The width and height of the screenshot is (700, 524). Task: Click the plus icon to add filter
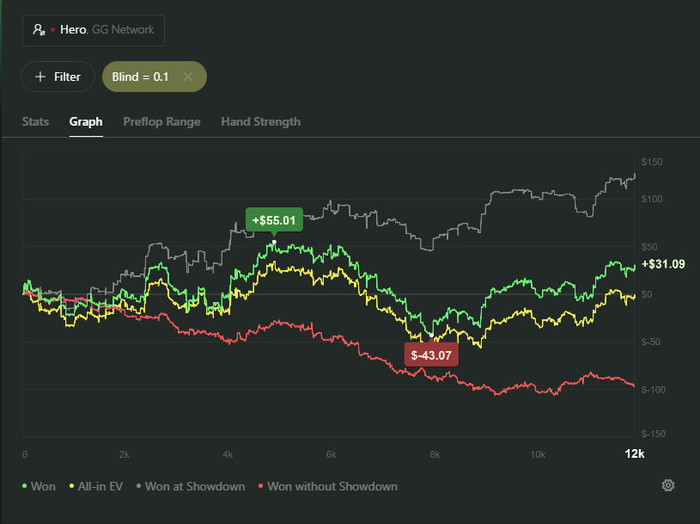(x=40, y=77)
